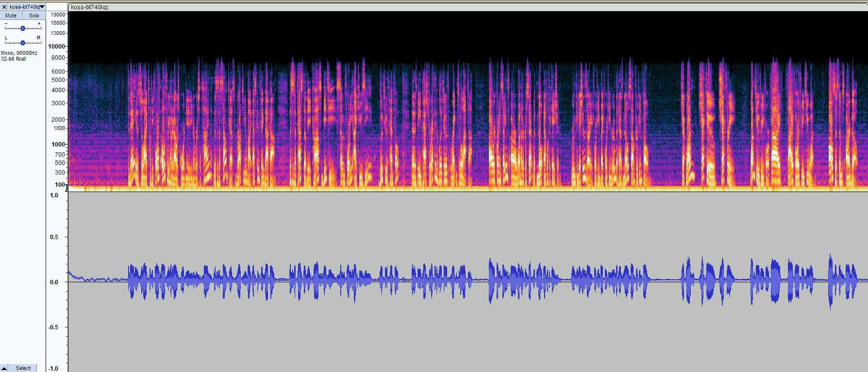The image size is (868, 372).
Task: Click the 1600 frequency scale label
Action: pyautogui.click(x=59, y=128)
